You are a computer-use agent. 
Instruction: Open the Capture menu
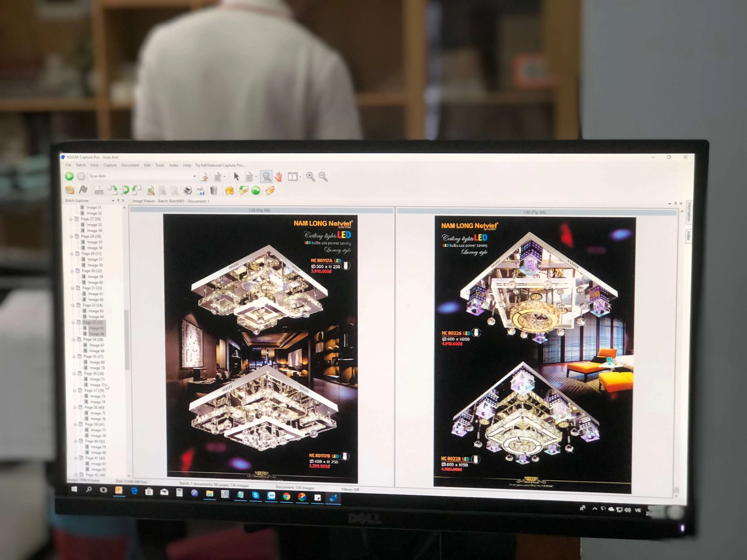(x=110, y=165)
